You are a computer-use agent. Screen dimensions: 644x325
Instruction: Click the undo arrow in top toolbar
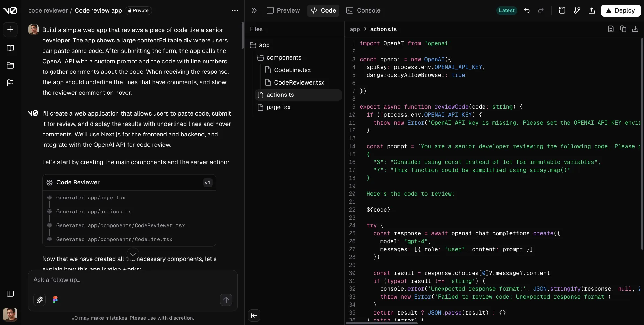(527, 10)
